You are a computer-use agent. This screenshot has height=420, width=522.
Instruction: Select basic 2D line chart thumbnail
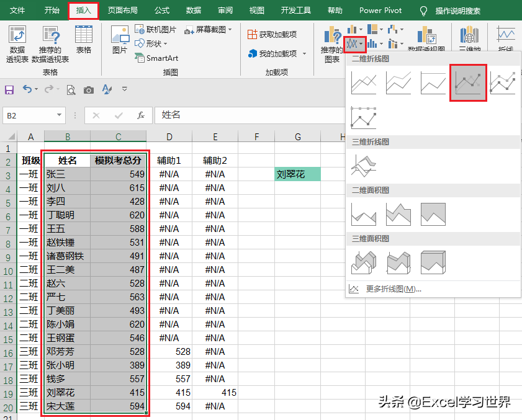click(x=364, y=83)
